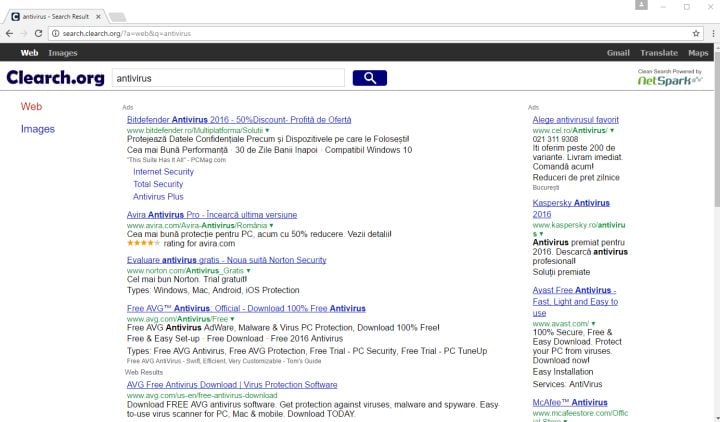Expand the bitdefender.ro ad dropdown arrow
The image size is (720, 422).
pyautogui.click(x=267, y=130)
